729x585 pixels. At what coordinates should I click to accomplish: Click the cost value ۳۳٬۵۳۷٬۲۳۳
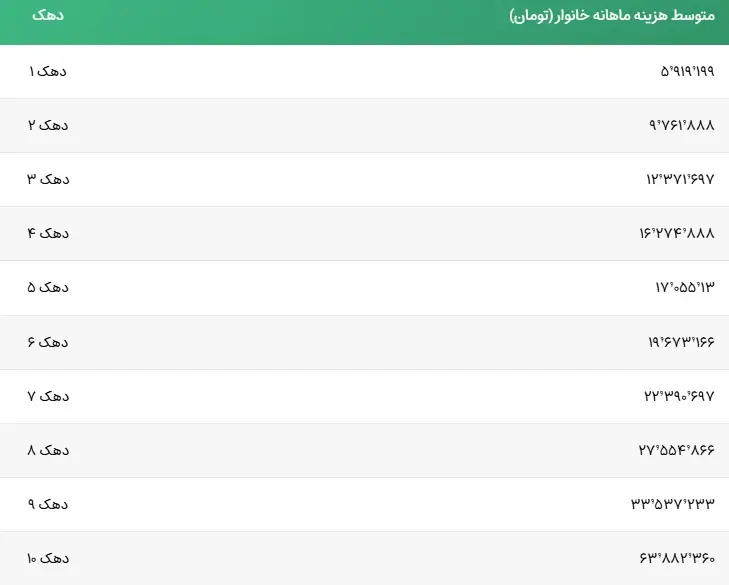coord(673,504)
